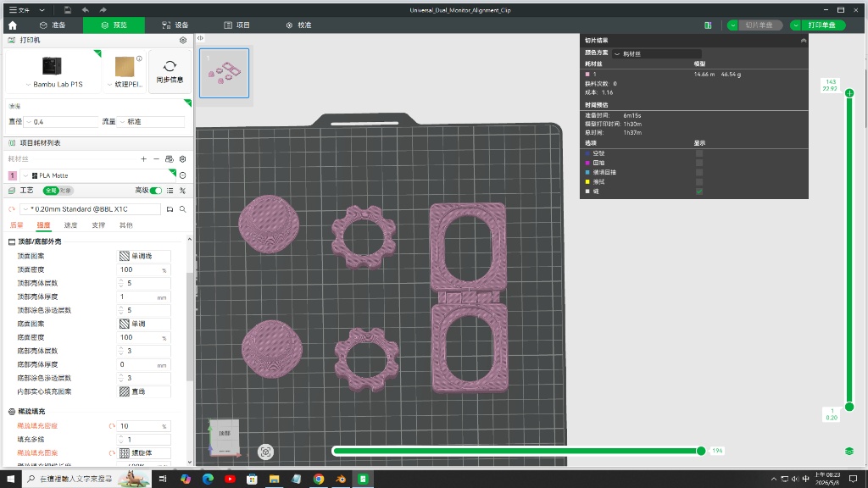Screen dimensions: 868x488
Task: Switch to the 设备 tab
Action: pos(175,25)
